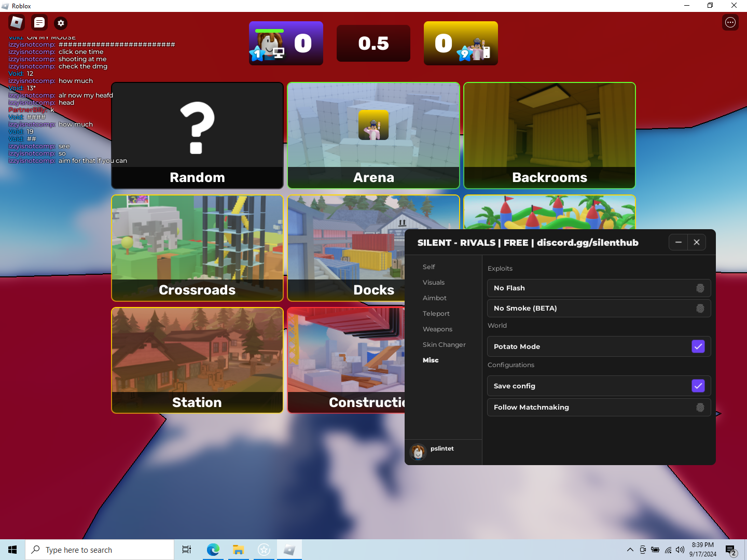Image resolution: width=747 pixels, height=560 pixels.
Task: Toggle the chat window icon
Action: click(x=39, y=23)
